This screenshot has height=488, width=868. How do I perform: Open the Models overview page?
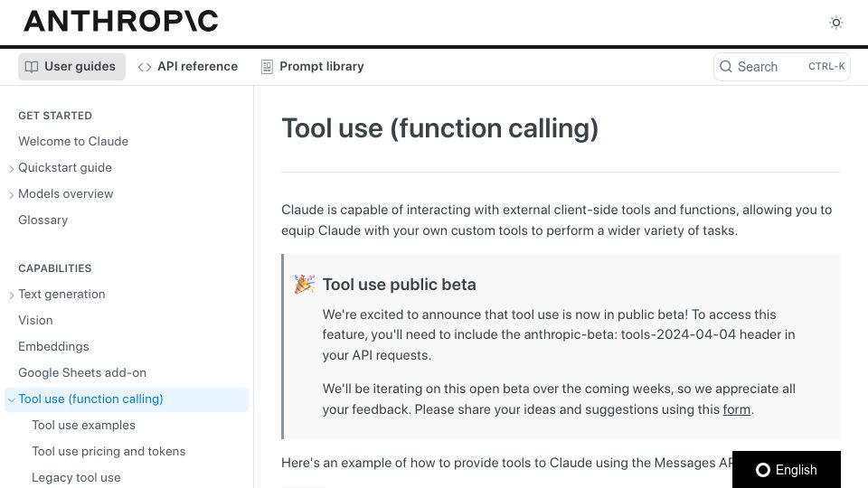(x=65, y=193)
